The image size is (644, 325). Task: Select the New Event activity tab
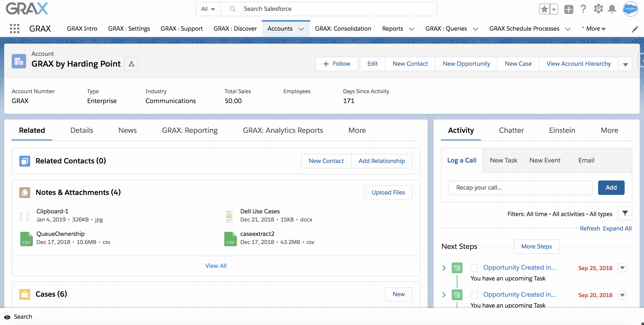545,160
